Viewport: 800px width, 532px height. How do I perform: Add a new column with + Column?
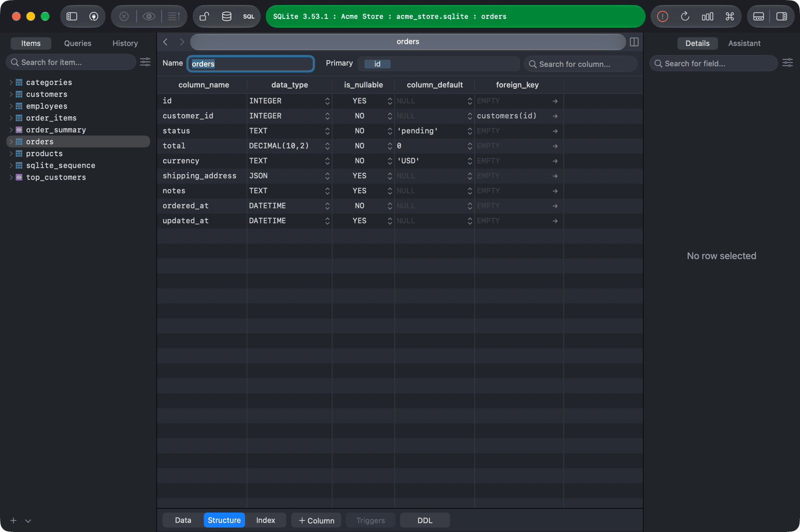(316, 521)
